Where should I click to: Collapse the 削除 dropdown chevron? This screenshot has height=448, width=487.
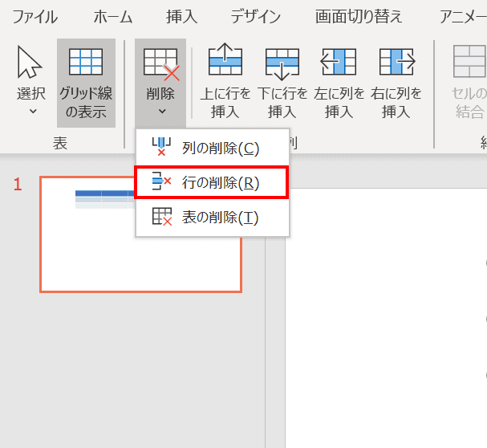(x=162, y=111)
